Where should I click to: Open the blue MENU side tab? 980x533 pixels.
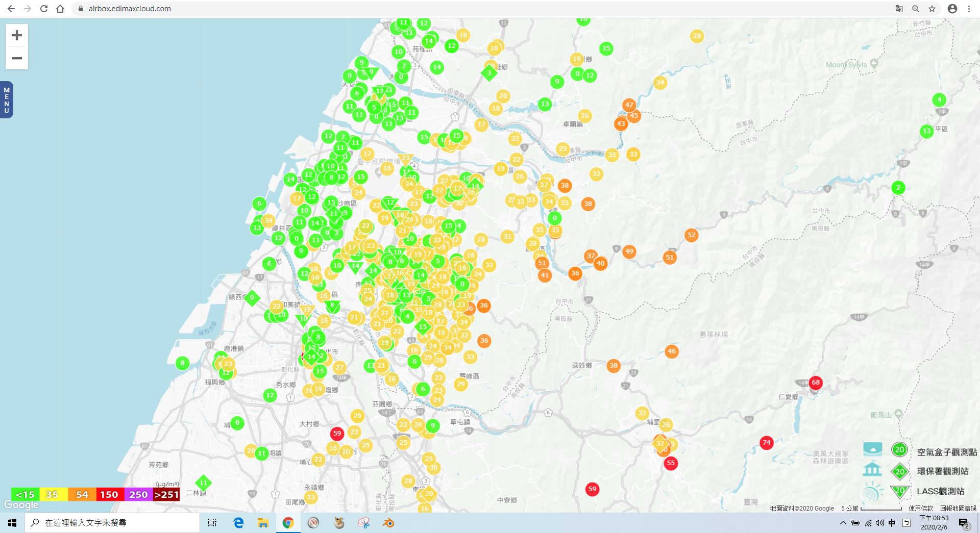tap(7, 100)
